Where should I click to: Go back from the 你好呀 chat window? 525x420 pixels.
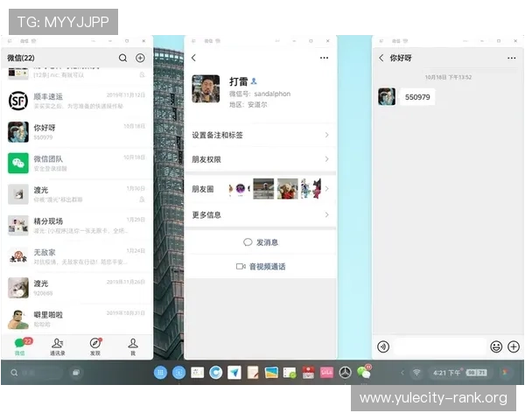click(381, 58)
